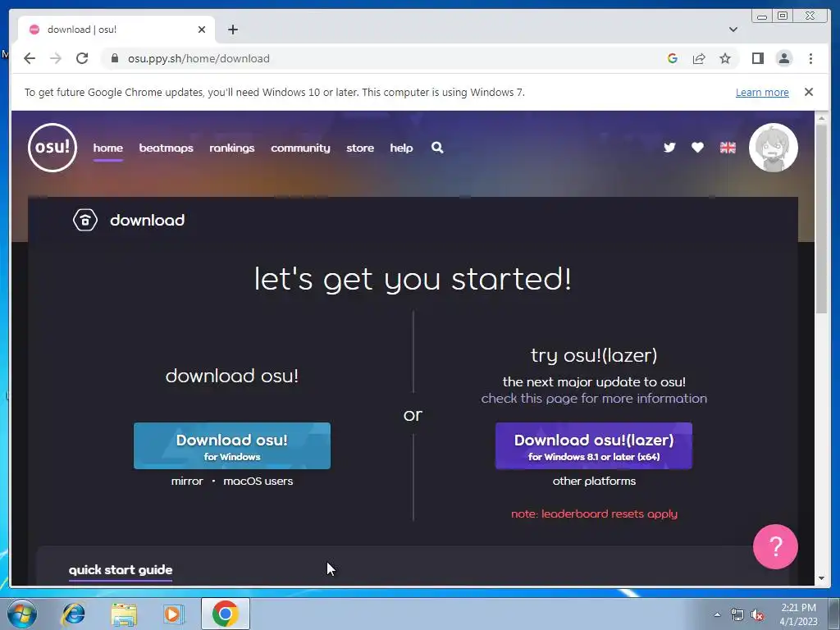Expand the tab search chevron

coord(733,30)
